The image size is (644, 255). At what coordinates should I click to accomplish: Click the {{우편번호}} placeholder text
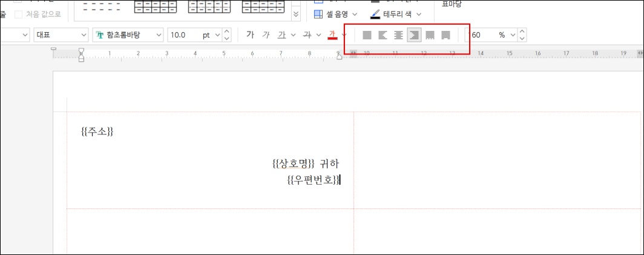click(x=314, y=180)
